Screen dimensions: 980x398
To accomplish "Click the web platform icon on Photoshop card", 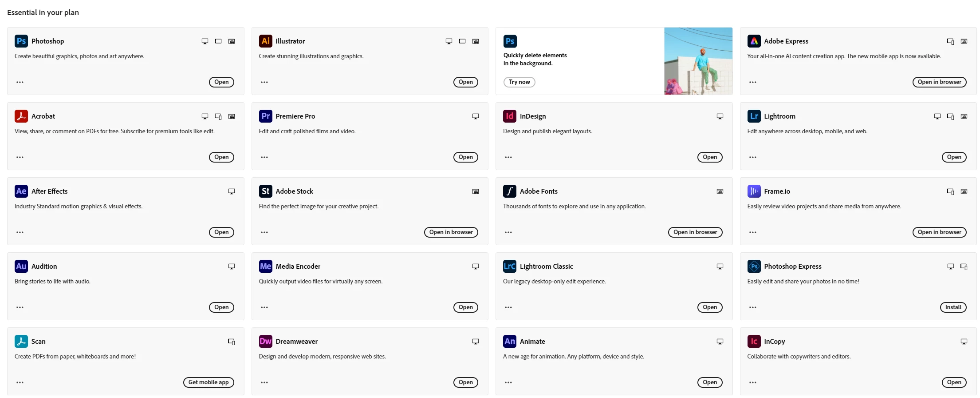I will point(232,41).
